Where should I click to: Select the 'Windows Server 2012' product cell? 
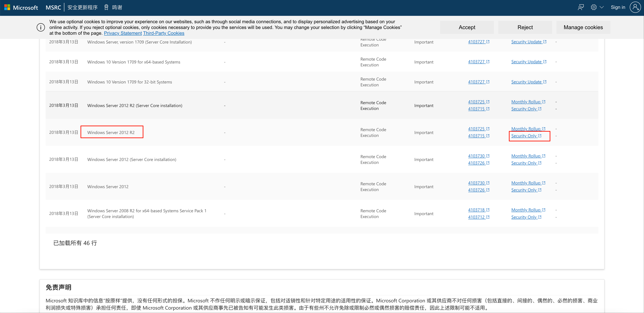point(108,187)
